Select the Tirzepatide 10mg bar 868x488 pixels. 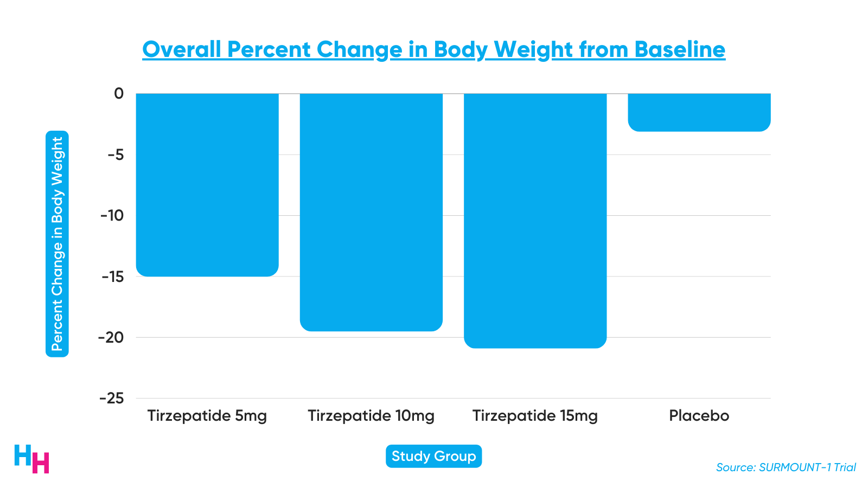(371, 211)
